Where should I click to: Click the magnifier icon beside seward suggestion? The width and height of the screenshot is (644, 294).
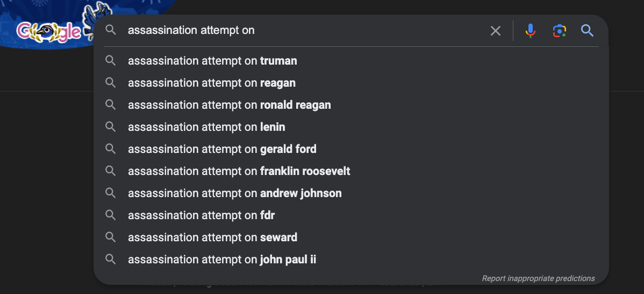click(x=110, y=237)
